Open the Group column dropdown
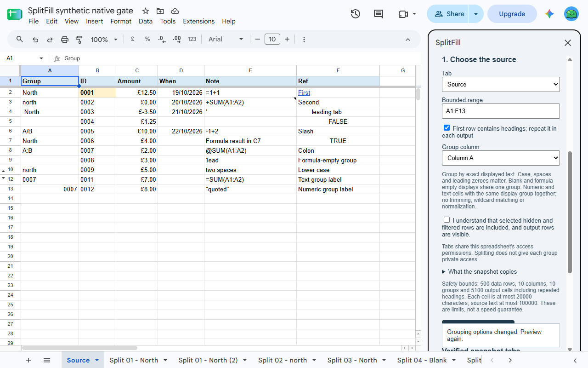The height and width of the screenshot is (368, 588). (501, 158)
